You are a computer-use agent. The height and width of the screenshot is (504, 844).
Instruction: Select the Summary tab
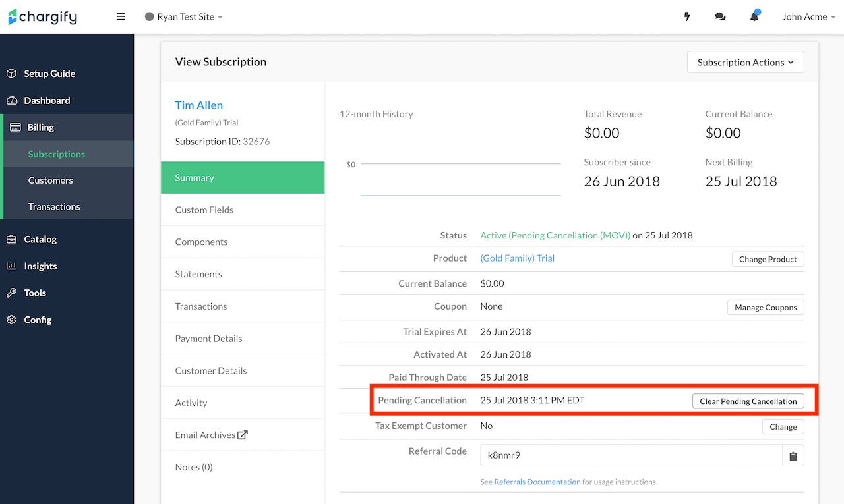243,178
